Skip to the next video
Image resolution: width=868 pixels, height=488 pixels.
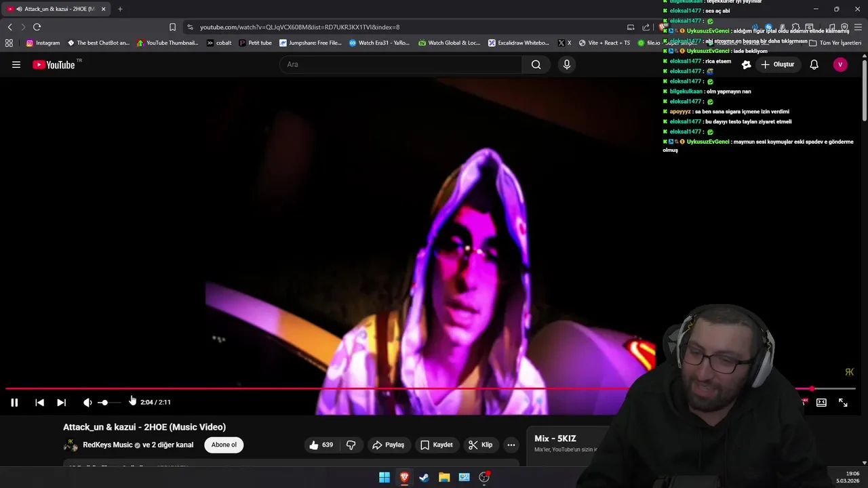pos(61,403)
